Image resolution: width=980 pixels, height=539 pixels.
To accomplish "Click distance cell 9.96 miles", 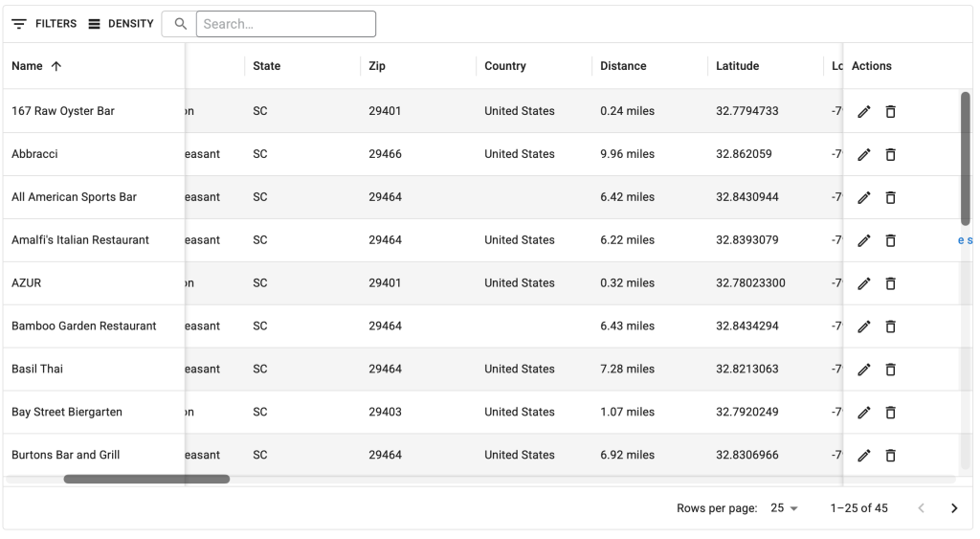I will pyautogui.click(x=650, y=154).
